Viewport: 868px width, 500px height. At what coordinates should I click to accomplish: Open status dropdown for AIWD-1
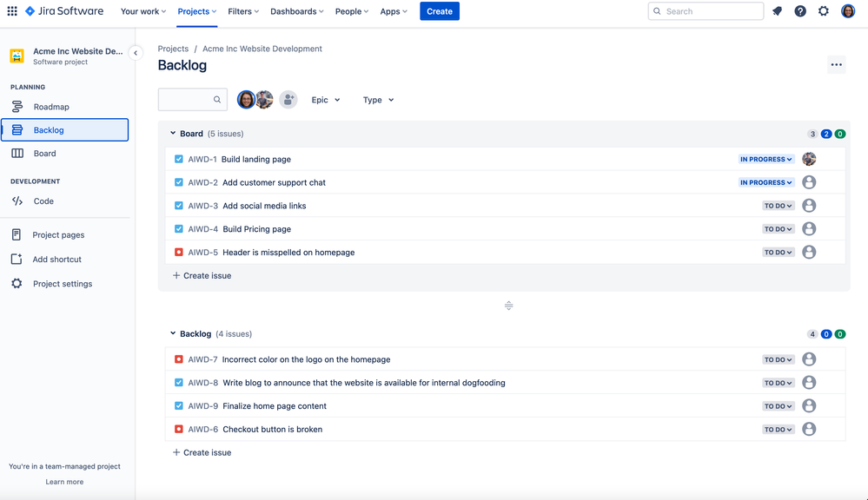pyautogui.click(x=766, y=160)
